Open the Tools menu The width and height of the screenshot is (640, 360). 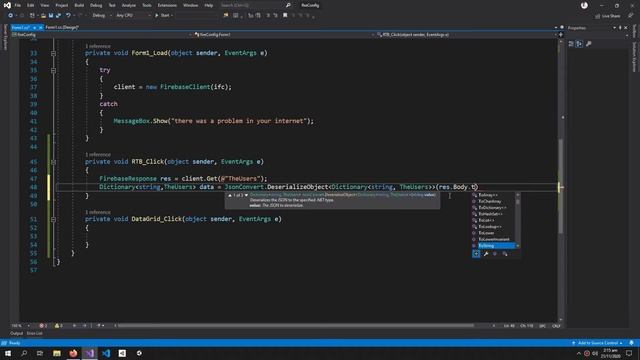pyautogui.click(x=147, y=5)
